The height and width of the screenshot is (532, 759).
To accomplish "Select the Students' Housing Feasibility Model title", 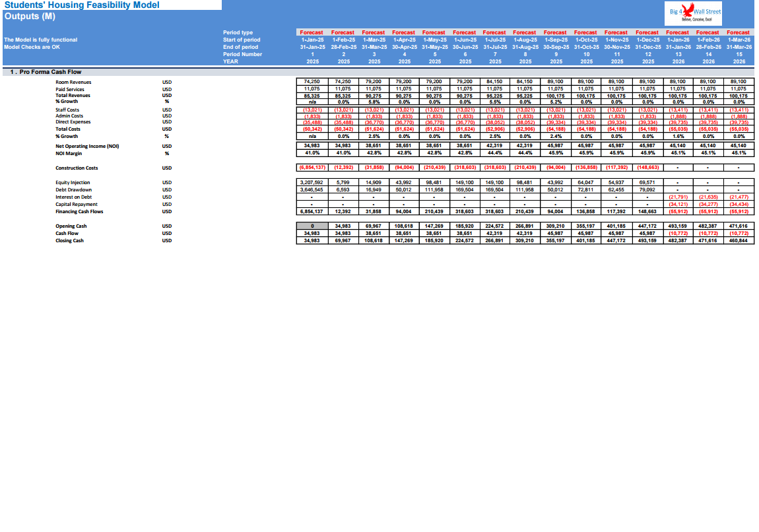I will [82, 5].
